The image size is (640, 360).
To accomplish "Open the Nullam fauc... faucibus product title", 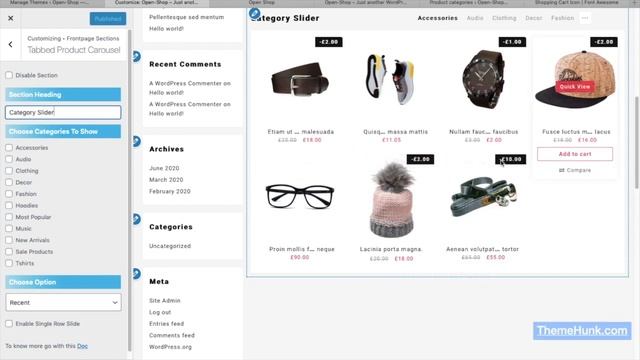I will (484, 132).
